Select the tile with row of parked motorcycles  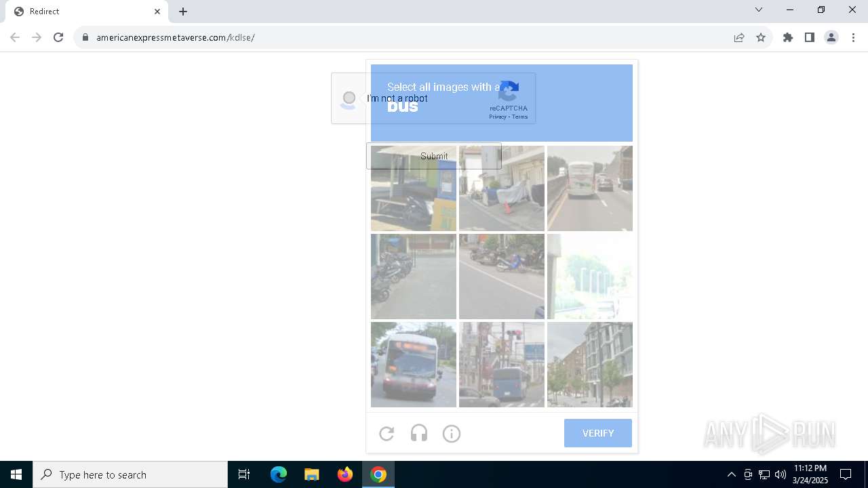point(414,277)
